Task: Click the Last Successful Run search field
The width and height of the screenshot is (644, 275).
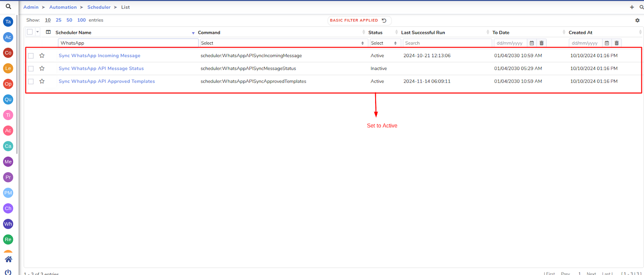Action: click(447, 43)
